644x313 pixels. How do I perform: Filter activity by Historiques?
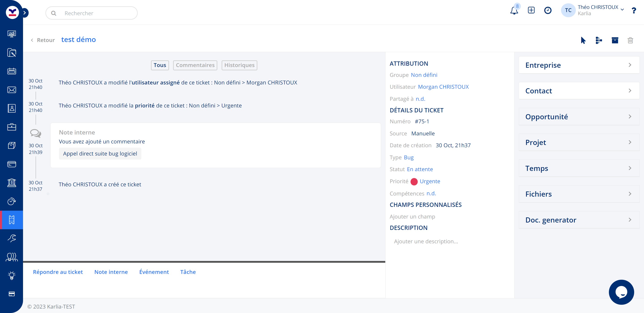click(x=239, y=65)
